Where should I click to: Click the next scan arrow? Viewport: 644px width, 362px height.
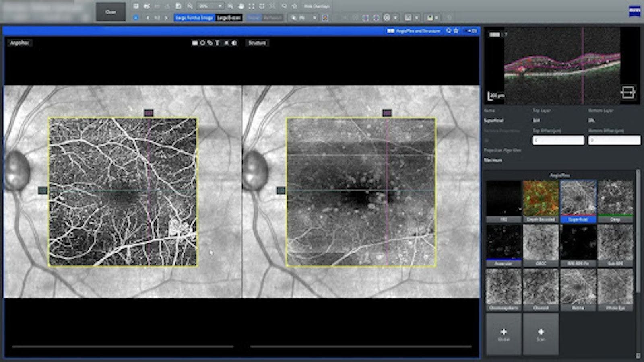click(x=166, y=18)
